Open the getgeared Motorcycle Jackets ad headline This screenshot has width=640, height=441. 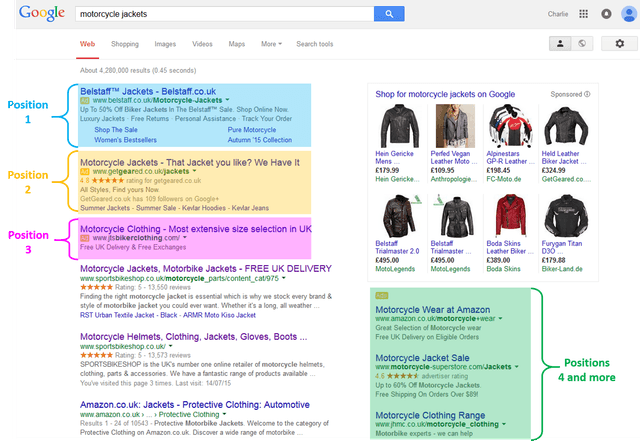pyautogui.click(x=190, y=163)
